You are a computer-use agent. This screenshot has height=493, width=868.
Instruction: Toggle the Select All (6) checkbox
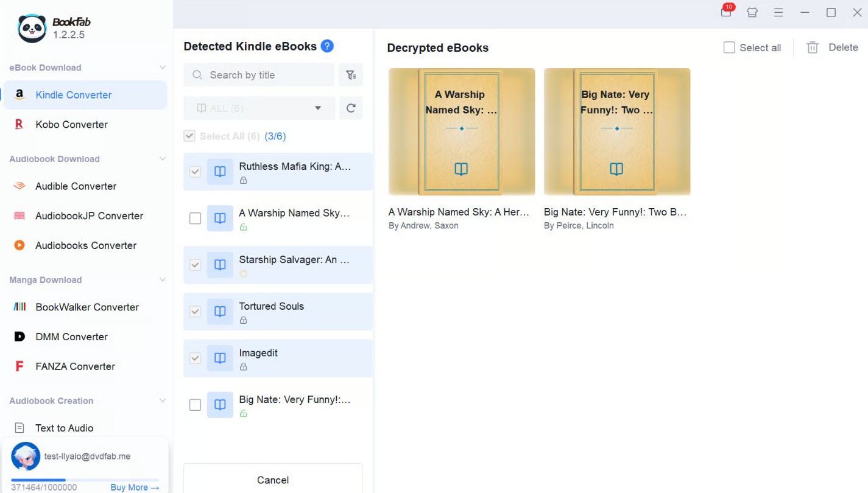click(x=189, y=136)
